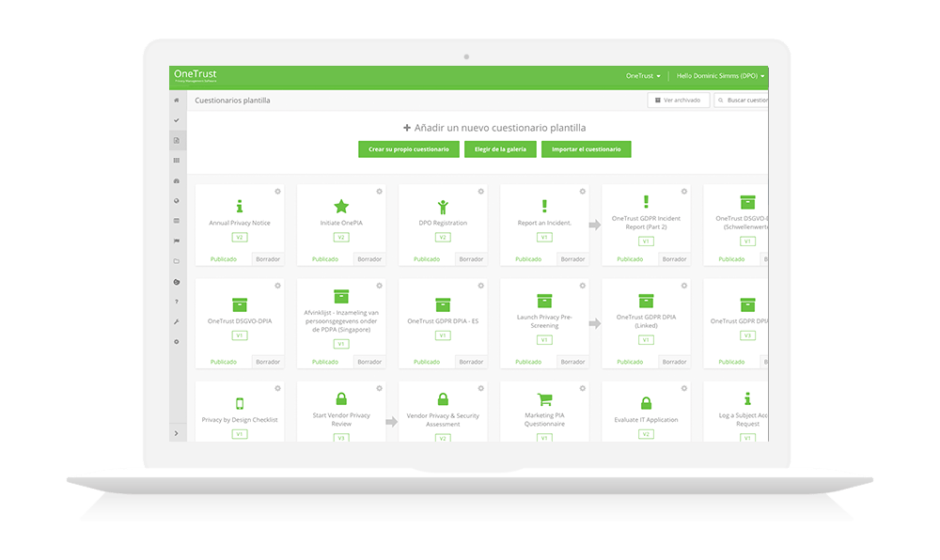Expand the sidebar with the bottom chevron
The height and width of the screenshot is (560, 940).
(177, 433)
